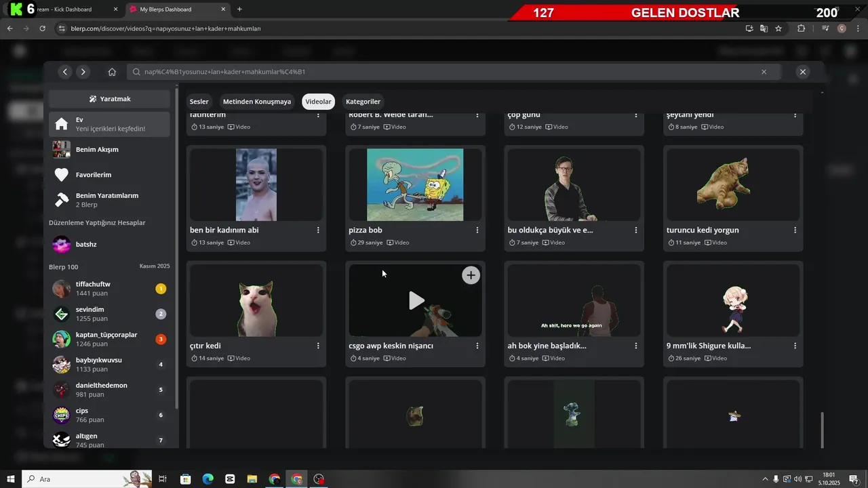Add csgo awp video with plus icon
Screen dimensions: 868x488
pyautogui.click(x=471, y=275)
